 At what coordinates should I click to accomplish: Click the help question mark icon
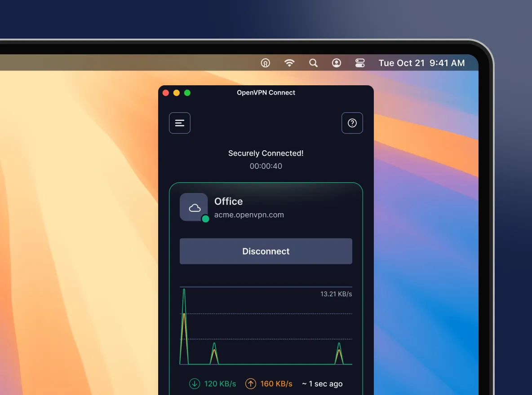click(x=352, y=123)
